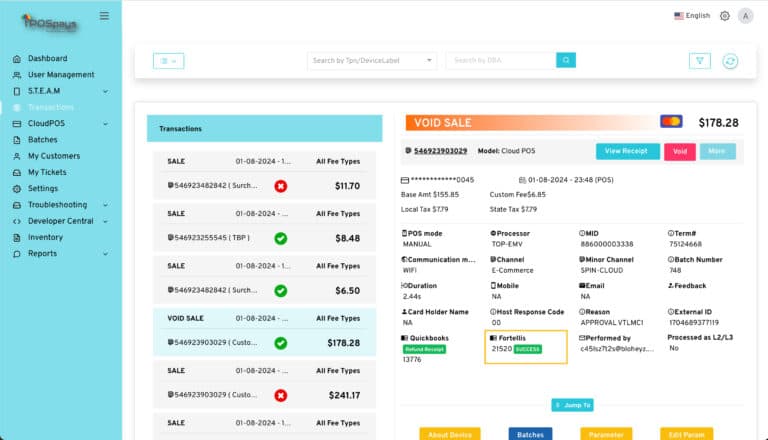The height and width of the screenshot is (440, 768).
Task: Click the Inventory document icon
Action: pos(17,238)
